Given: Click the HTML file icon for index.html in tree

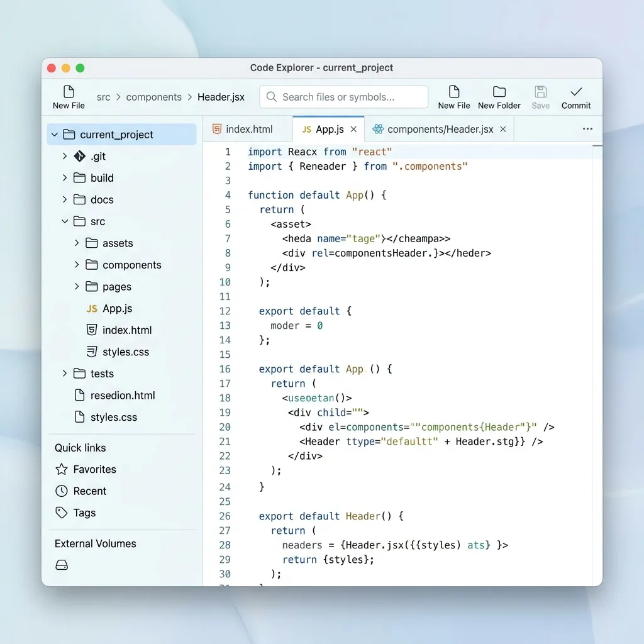Looking at the screenshot, I should pyautogui.click(x=92, y=330).
